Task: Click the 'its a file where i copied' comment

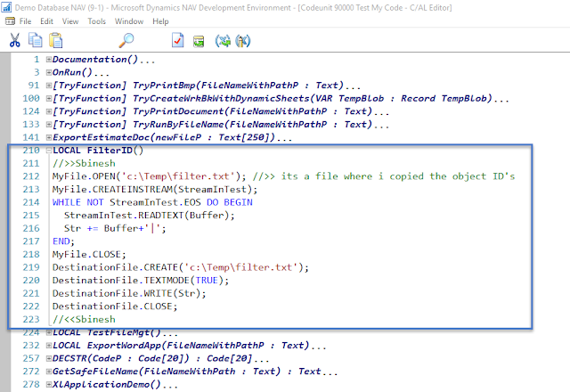Action: pyautogui.click(x=384, y=176)
